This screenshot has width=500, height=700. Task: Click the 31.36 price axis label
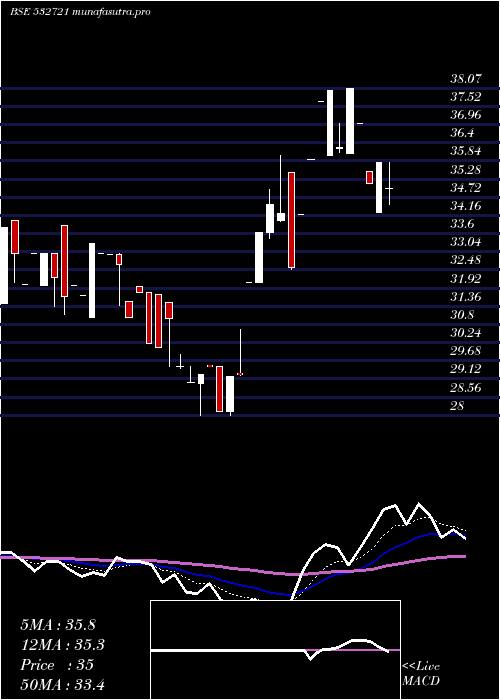[466, 297]
